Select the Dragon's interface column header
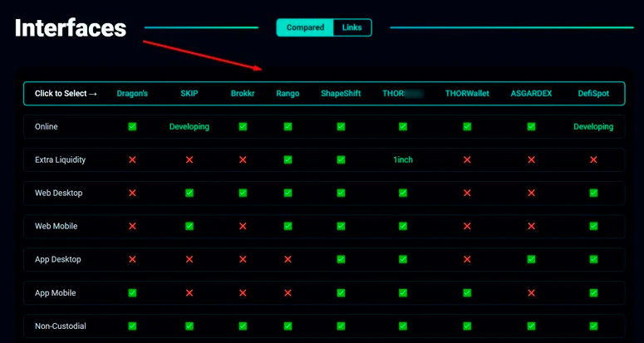644x343 pixels. tap(132, 94)
